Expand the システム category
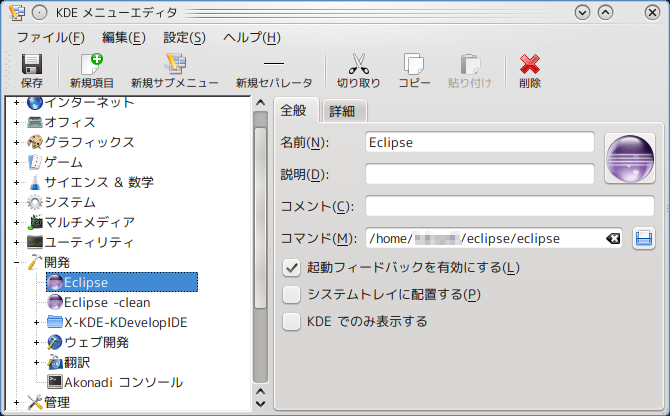670x416 pixels. 16,202
